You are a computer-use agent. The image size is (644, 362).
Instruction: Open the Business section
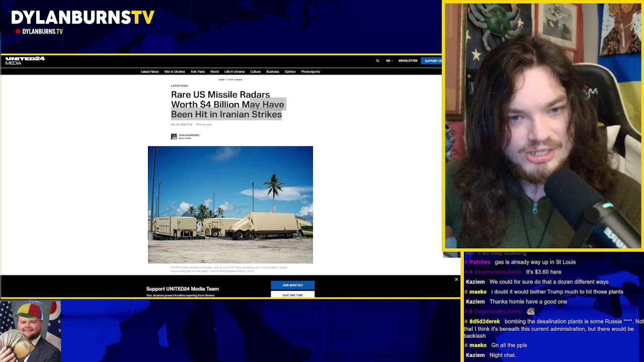[273, 71]
